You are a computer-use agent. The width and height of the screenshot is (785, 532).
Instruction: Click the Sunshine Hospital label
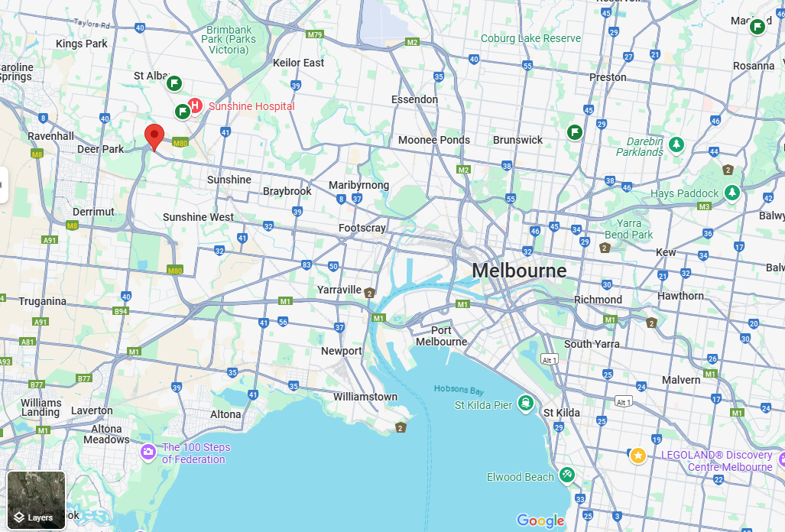tap(251, 106)
